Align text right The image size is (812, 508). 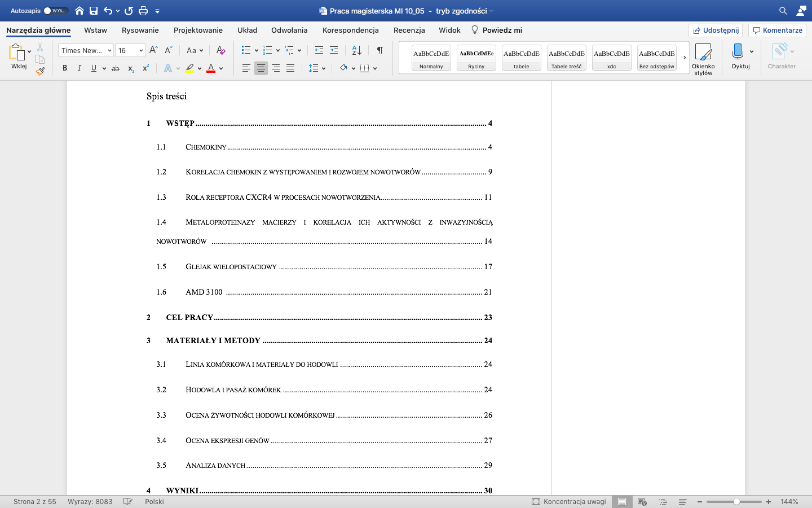click(x=276, y=68)
